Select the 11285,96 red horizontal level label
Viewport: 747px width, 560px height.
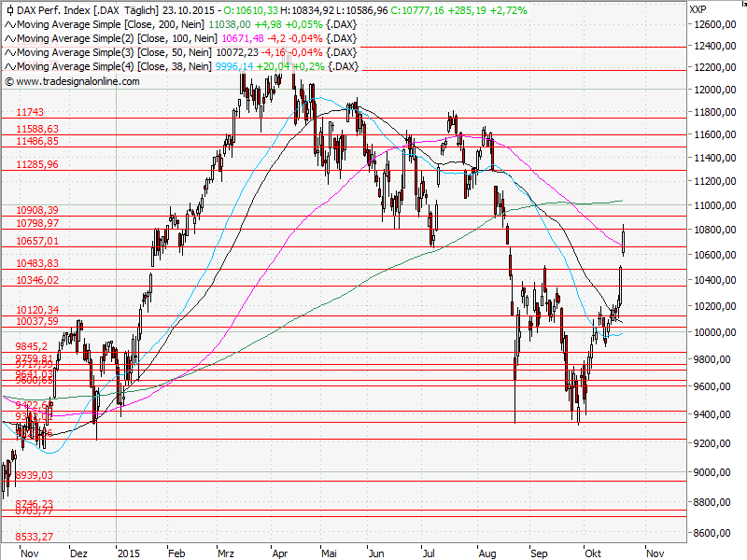[37, 164]
